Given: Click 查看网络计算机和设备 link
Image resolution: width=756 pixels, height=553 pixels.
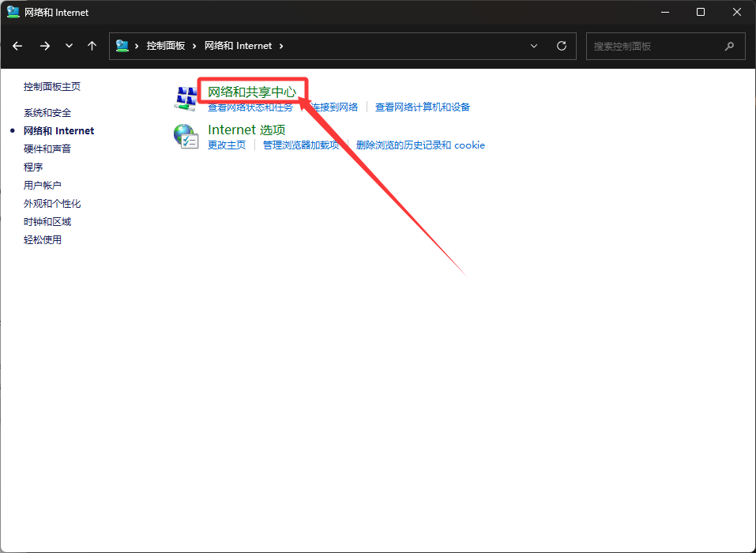Looking at the screenshot, I should pos(422,107).
